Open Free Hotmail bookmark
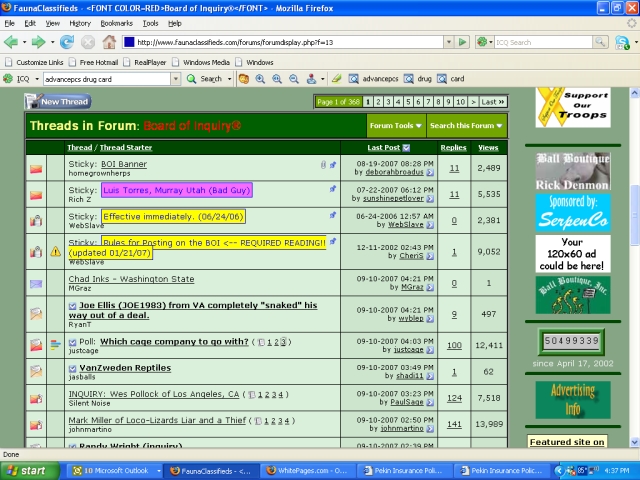The height and width of the screenshot is (480, 640). click(x=94, y=62)
